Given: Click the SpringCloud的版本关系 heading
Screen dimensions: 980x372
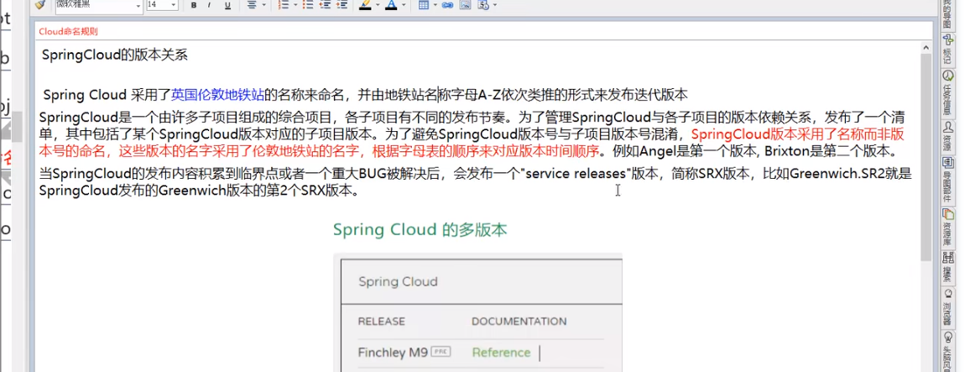Looking at the screenshot, I should (x=115, y=55).
